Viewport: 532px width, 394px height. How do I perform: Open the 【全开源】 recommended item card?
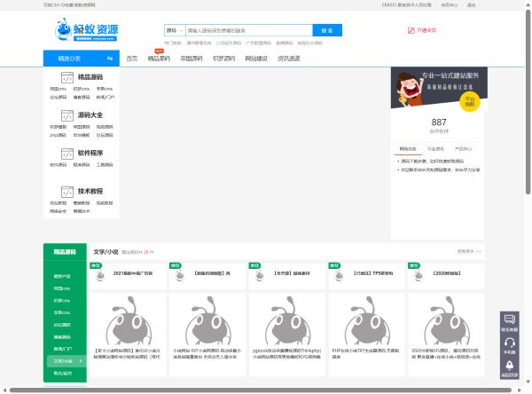pos(287,276)
